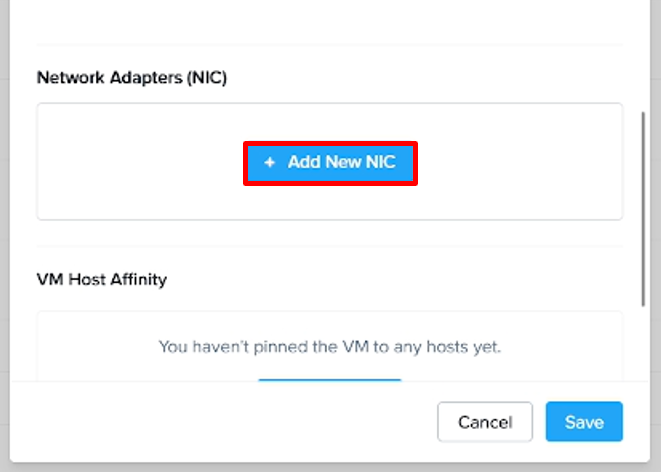This screenshot has width=661, height=472.
Task: Click the Add New NIC button
Action: click(x=330, y=162)
